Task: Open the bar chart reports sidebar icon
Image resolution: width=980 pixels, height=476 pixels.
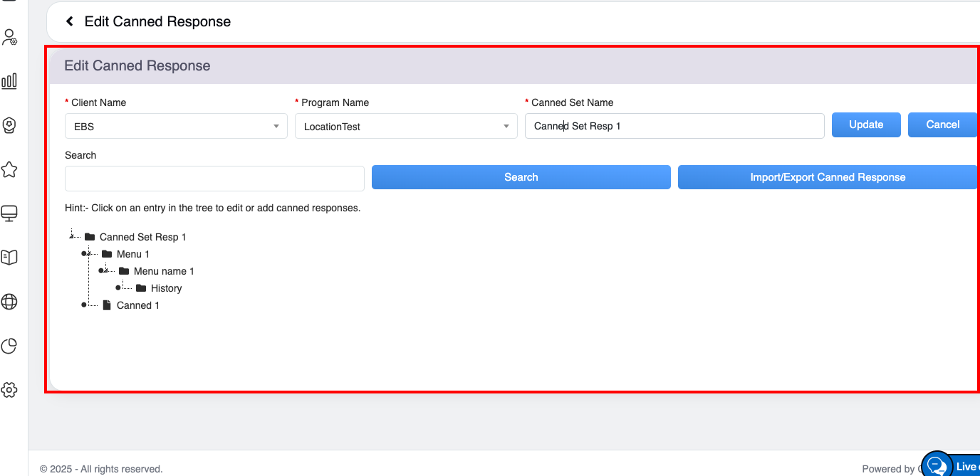Action: [9, 81]
